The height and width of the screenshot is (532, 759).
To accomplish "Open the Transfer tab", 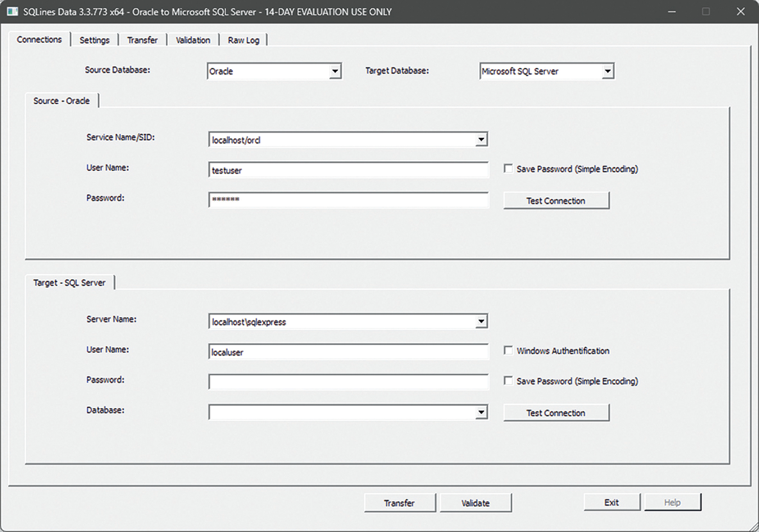I will click(x=142, y=40).
